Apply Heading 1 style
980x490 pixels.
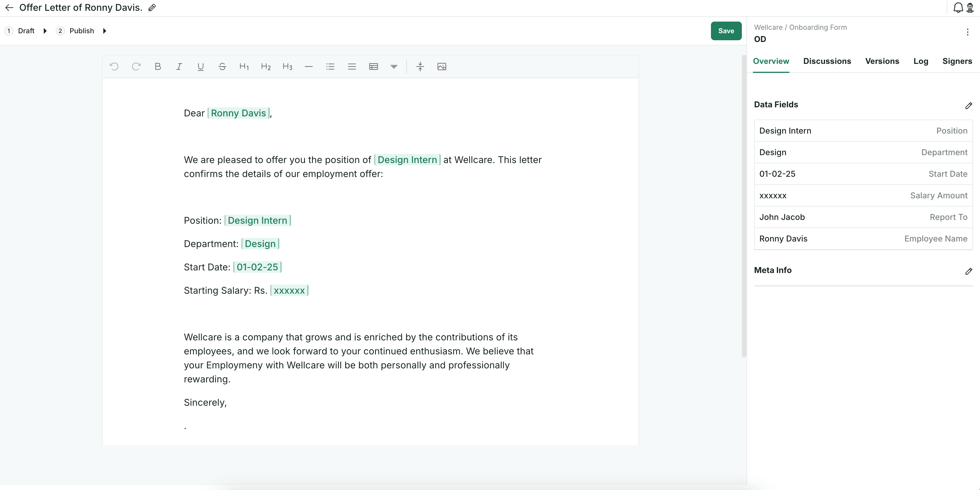pyautogui.click(x=244, y=66)
